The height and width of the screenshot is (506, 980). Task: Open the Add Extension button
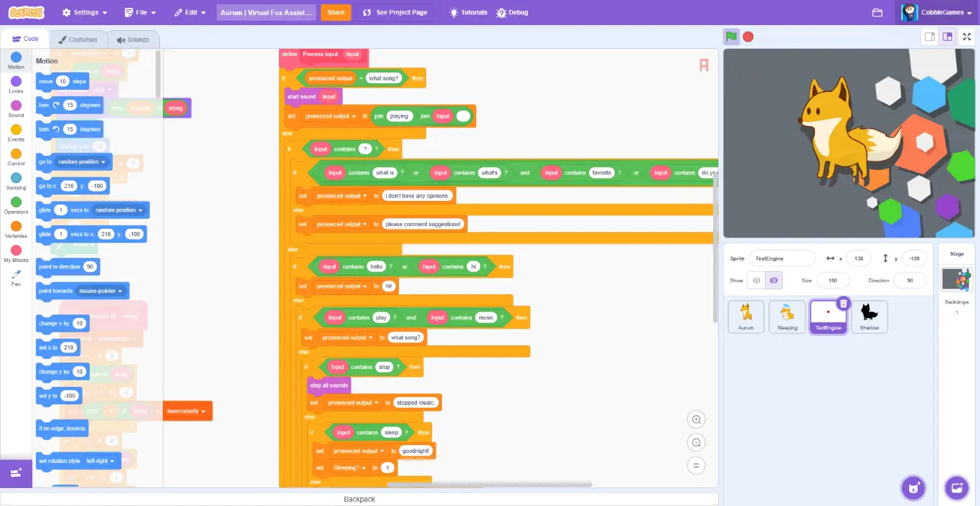(x=16, y=473)
